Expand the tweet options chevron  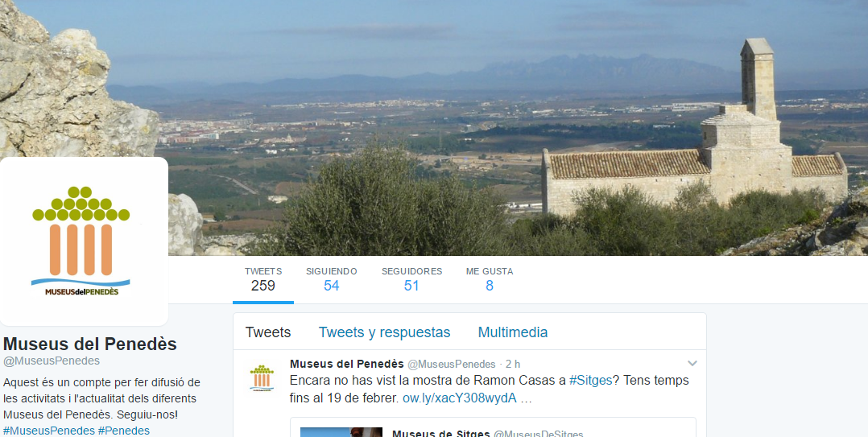[x=692, y=364]
